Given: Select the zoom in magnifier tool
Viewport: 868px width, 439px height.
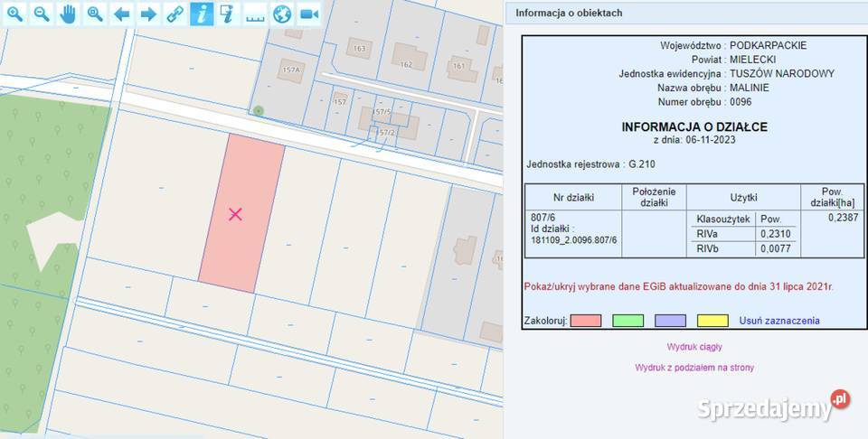Looking at the screenshot, I should [x=15, y=14].
